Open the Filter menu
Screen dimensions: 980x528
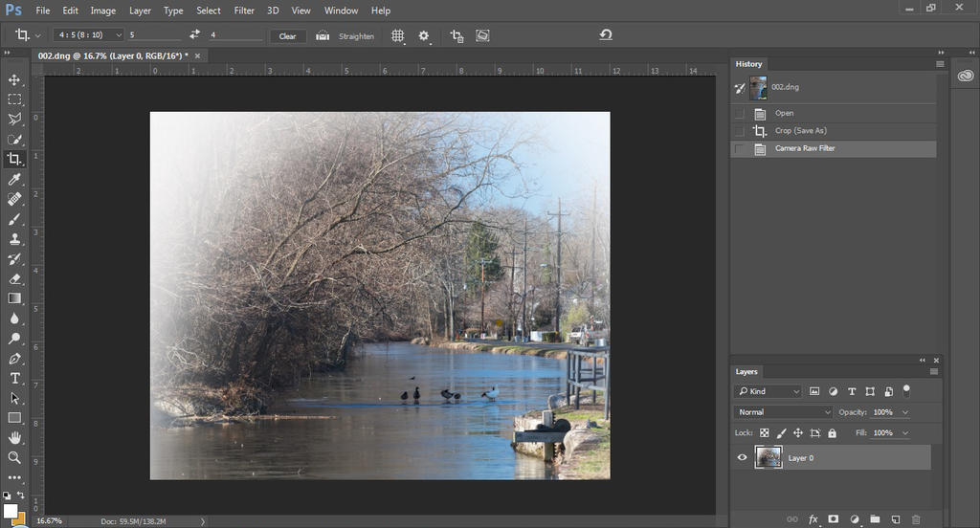point(244,11)
